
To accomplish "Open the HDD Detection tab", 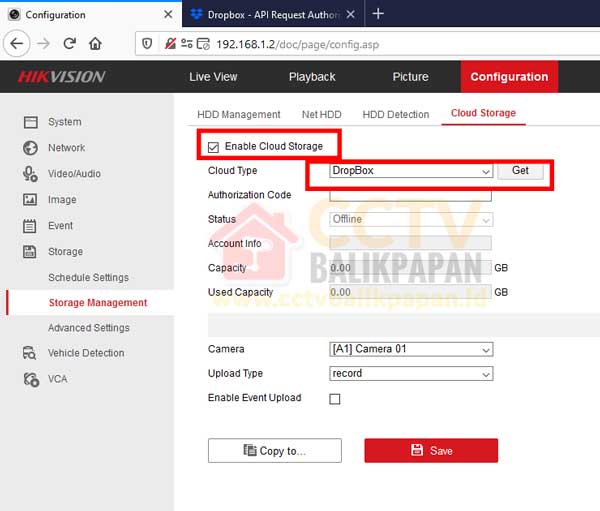I will click(x=396, y=114).
